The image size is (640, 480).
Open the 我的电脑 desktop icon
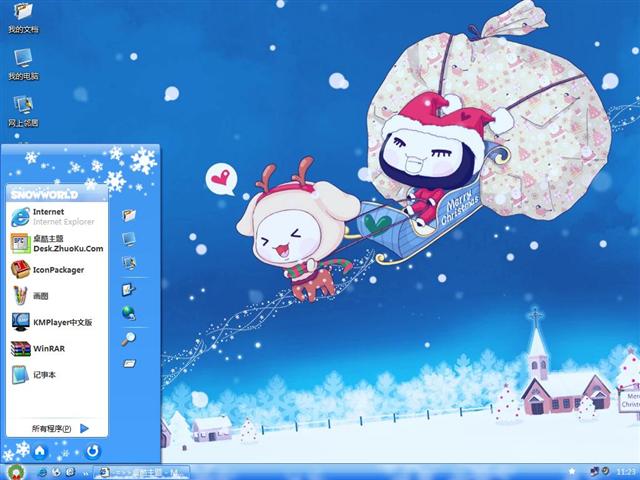point(23,64)
